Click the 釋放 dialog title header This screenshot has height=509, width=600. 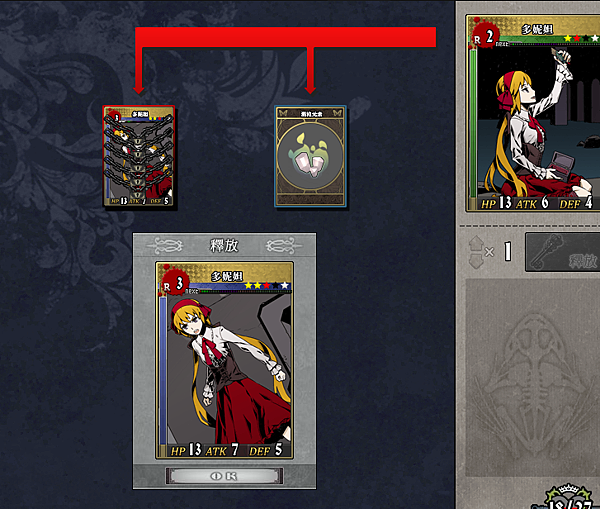224,245
